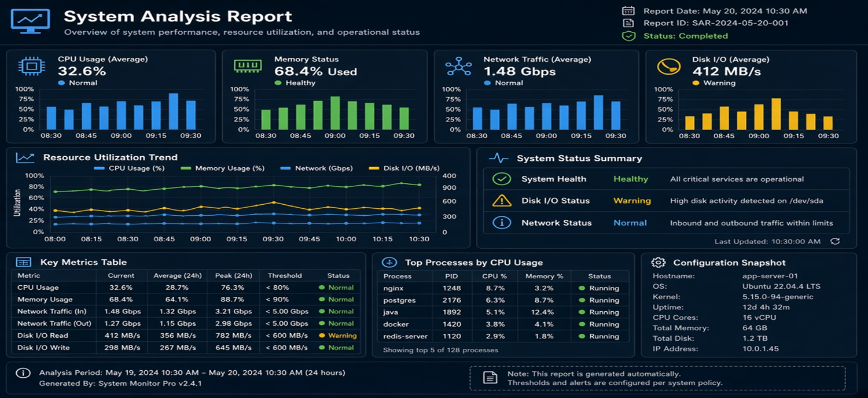Select the java process name

pos(391,312)
